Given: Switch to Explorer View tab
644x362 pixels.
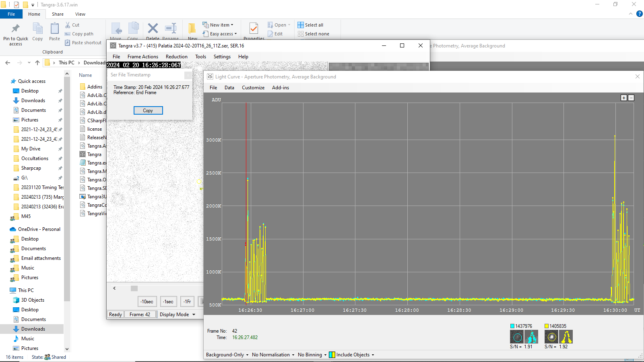Looking at the screenshot, I should pyautogui.click(x=80, y=14).
